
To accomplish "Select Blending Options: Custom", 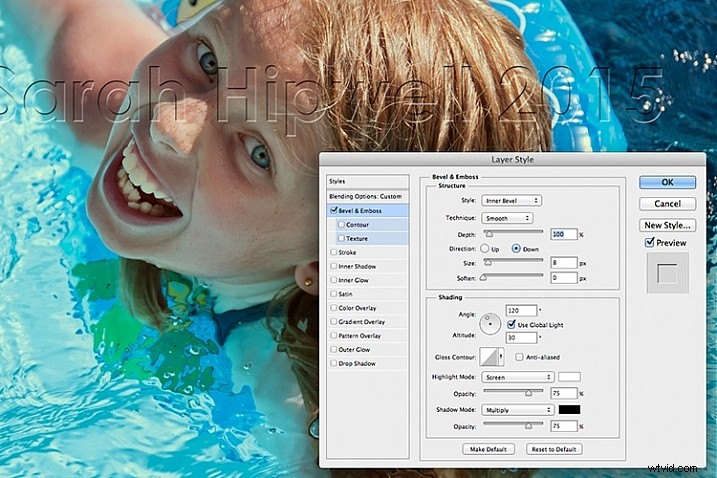I will 368,196.
